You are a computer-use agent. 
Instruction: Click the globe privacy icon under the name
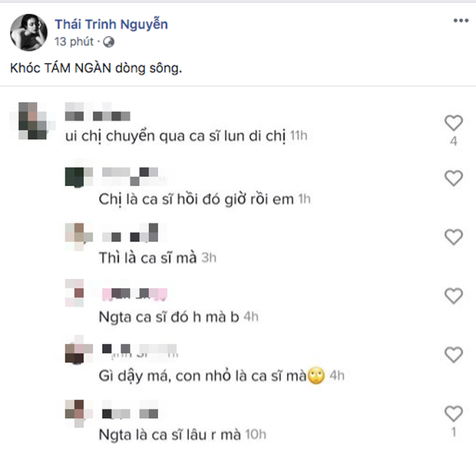pos(108,41)
